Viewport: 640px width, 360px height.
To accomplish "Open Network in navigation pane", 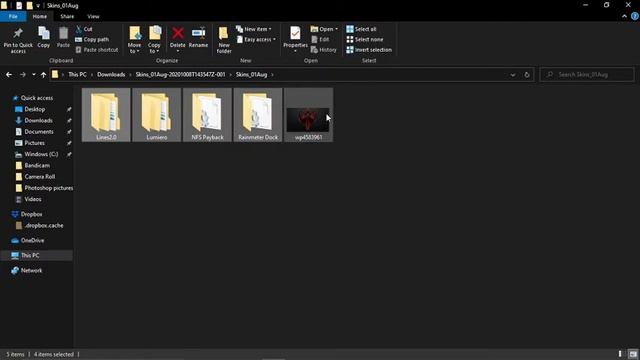I will [31, 270].
